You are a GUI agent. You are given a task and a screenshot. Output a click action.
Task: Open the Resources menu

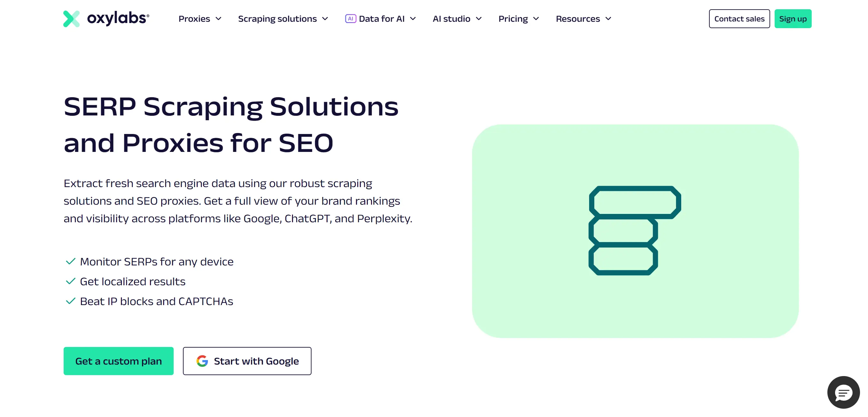(584, 19)
